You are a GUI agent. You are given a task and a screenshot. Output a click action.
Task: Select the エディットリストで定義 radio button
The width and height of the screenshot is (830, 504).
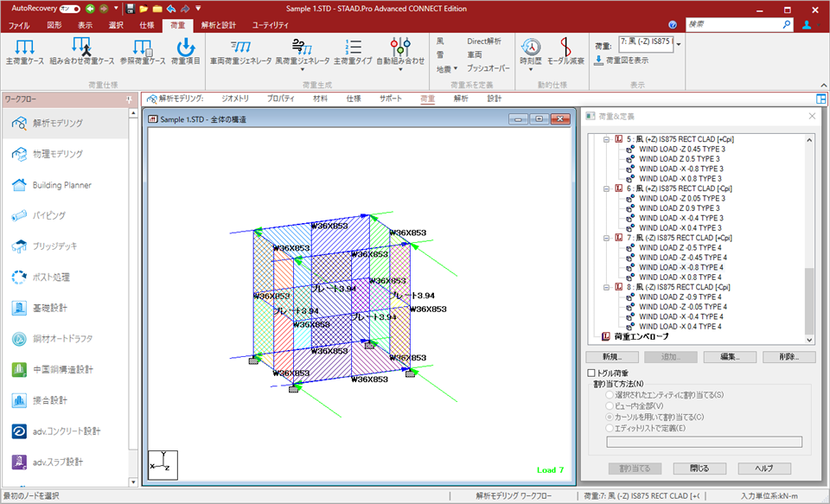pyautogui.click(x=610, y=428)
